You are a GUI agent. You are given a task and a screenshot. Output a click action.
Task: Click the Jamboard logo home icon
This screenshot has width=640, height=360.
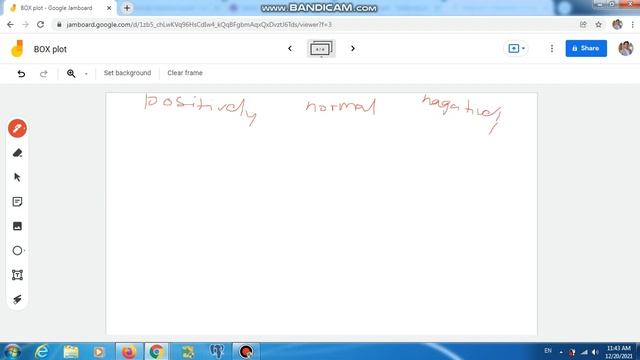coord(17,49)
